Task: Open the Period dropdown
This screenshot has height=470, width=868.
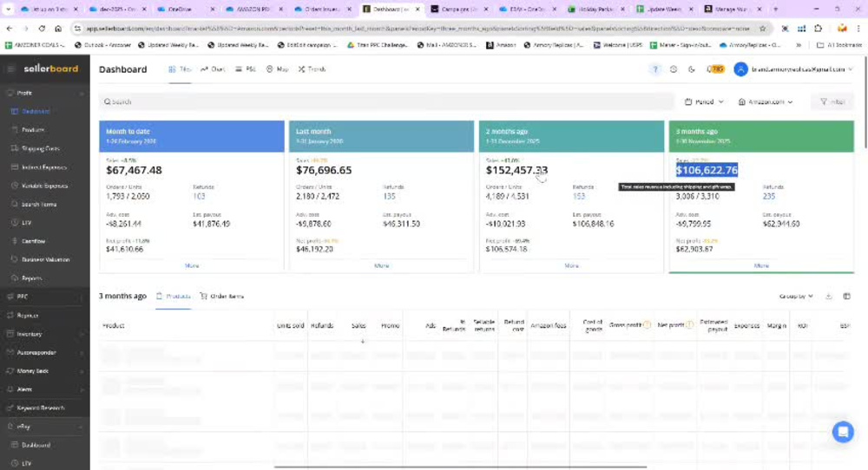Action: click(704, 101)
